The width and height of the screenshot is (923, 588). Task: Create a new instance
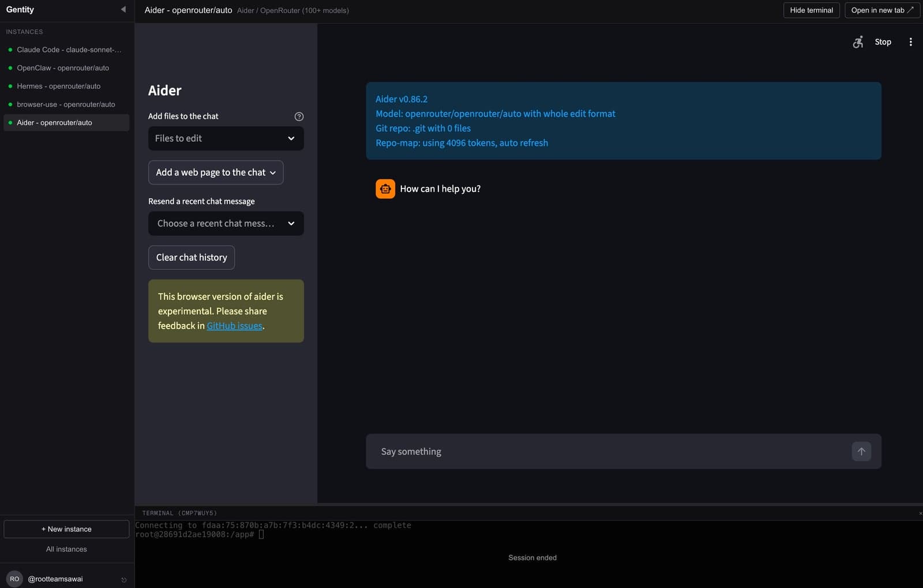pyautogui.click(x=66, y=529)
